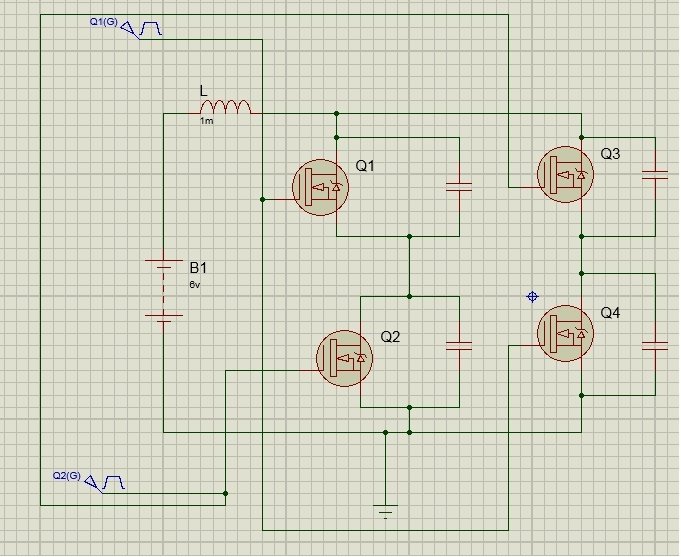Image resolution: width=681 pixels, height=557 pixels.
Task: Click the inductor L coil symbol
Action: (225, 107)
